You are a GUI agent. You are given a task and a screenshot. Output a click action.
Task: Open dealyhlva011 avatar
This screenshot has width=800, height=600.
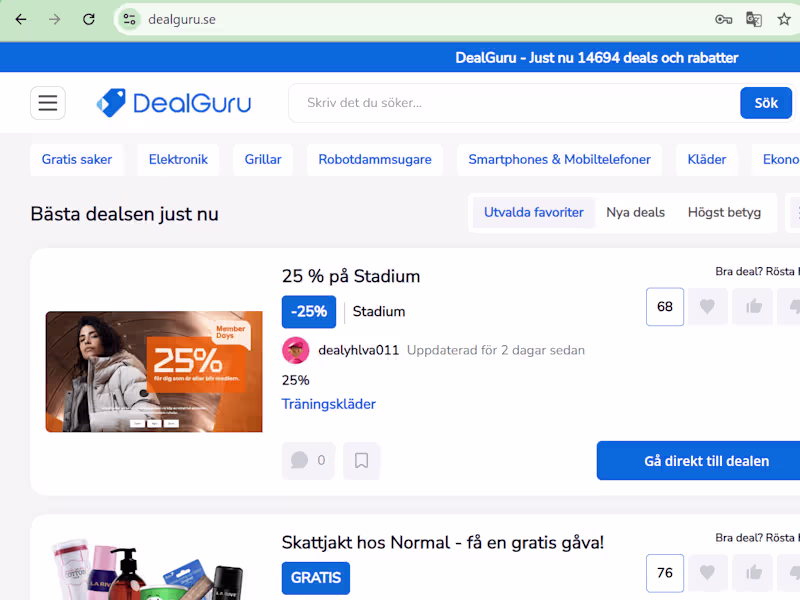coord(295,351)
